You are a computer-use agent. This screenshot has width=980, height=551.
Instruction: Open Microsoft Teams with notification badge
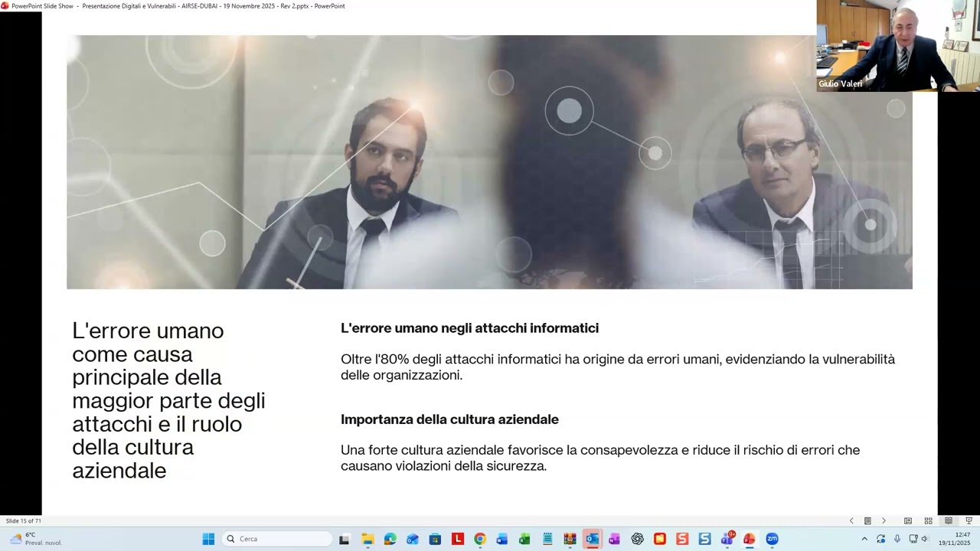coord(727,539)
